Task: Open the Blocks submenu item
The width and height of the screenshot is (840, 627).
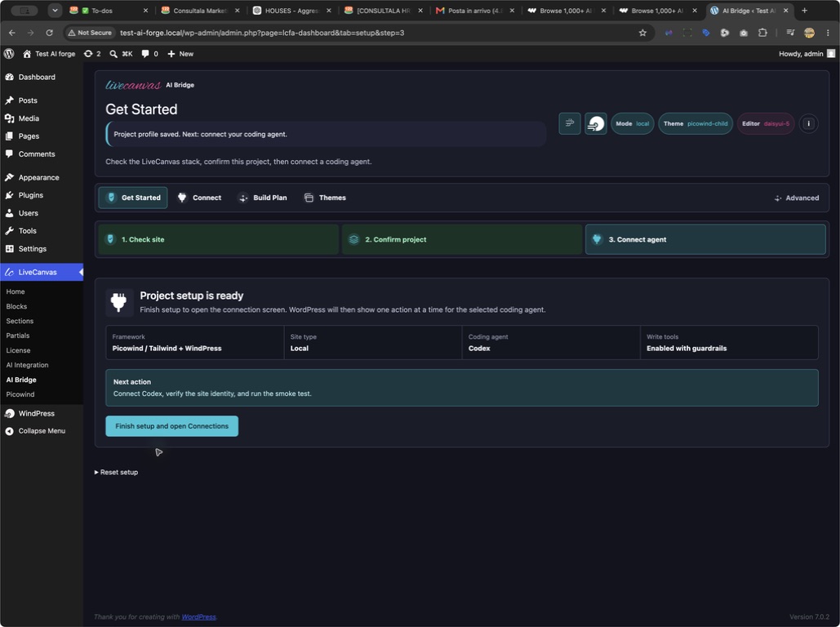Action: pos(16,306)
